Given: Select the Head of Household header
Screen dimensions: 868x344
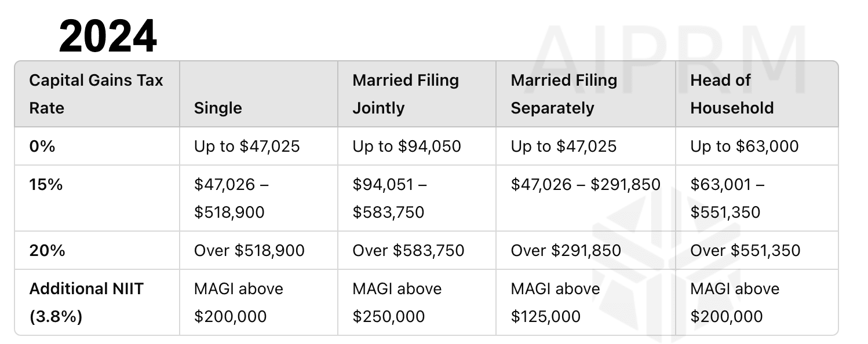Looking at the screenshot, I should coord(732,94).
